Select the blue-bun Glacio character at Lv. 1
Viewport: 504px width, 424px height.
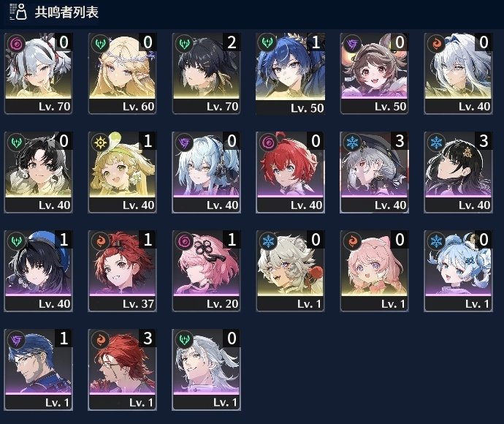[x=458, y=271]
